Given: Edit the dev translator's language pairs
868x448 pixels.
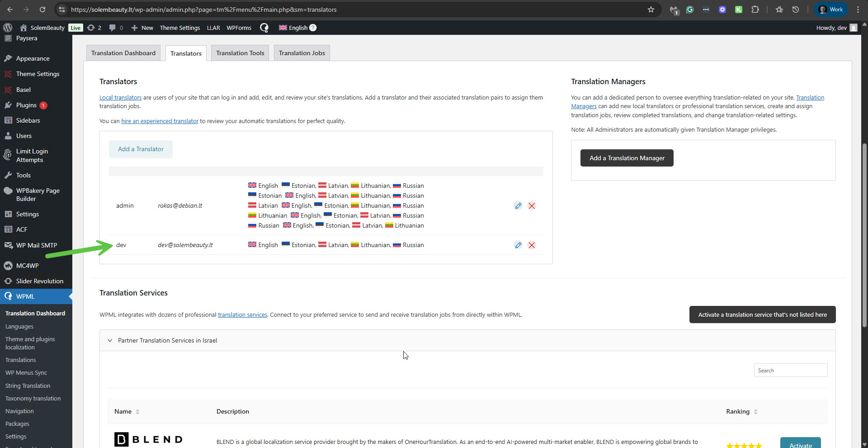Looking at the screenshot, I should pos(518,245).
